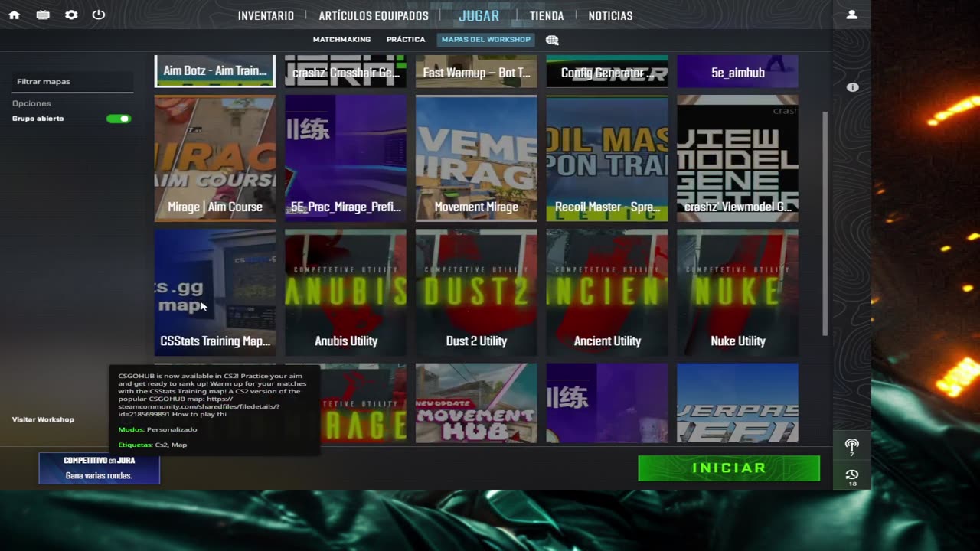The image size is (980, 551).
Task: Select the Mirage Aim Course map
Action: pyautogui.click(x=215, y=158)
